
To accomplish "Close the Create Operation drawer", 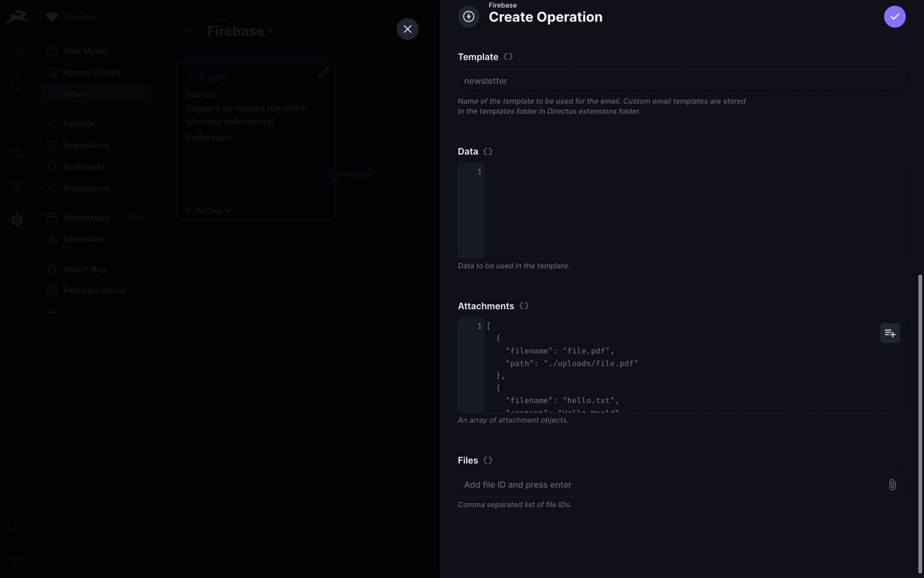I will [x=407, y=29].
